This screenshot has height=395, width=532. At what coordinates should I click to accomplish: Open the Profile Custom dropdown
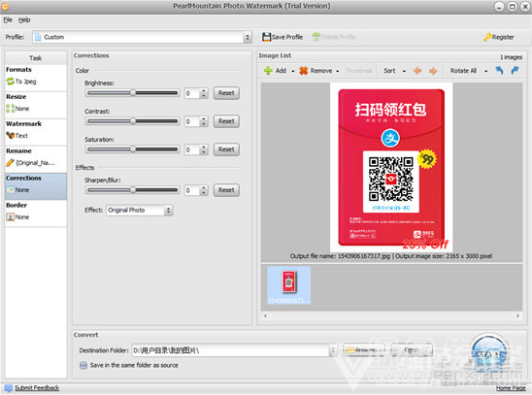tap(248, 37)
